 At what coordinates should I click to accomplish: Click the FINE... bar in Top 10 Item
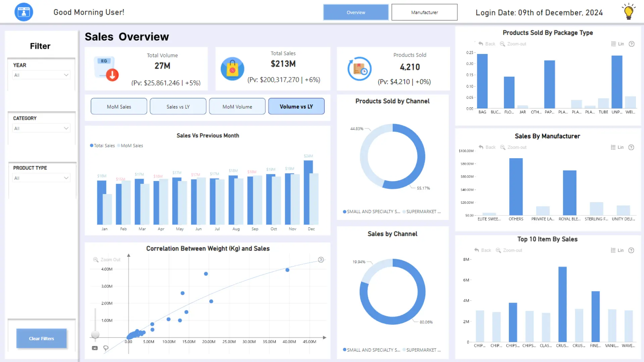pyautogui.click(x=595, y=316)
